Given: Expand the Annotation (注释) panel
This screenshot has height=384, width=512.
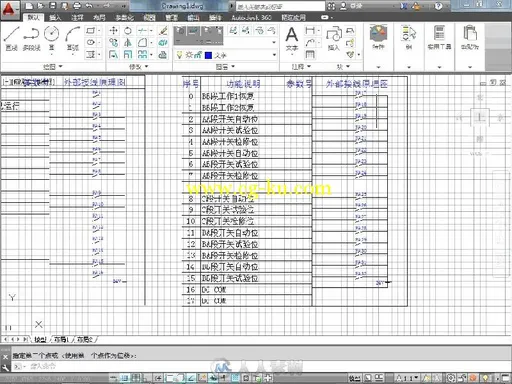Looking at the screenshot, I should point(301,67).
